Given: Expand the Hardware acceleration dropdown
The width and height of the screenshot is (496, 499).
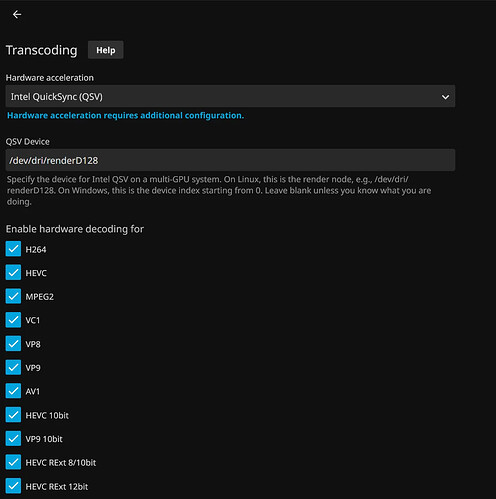Looking at the screenshot, I should 230,96.
